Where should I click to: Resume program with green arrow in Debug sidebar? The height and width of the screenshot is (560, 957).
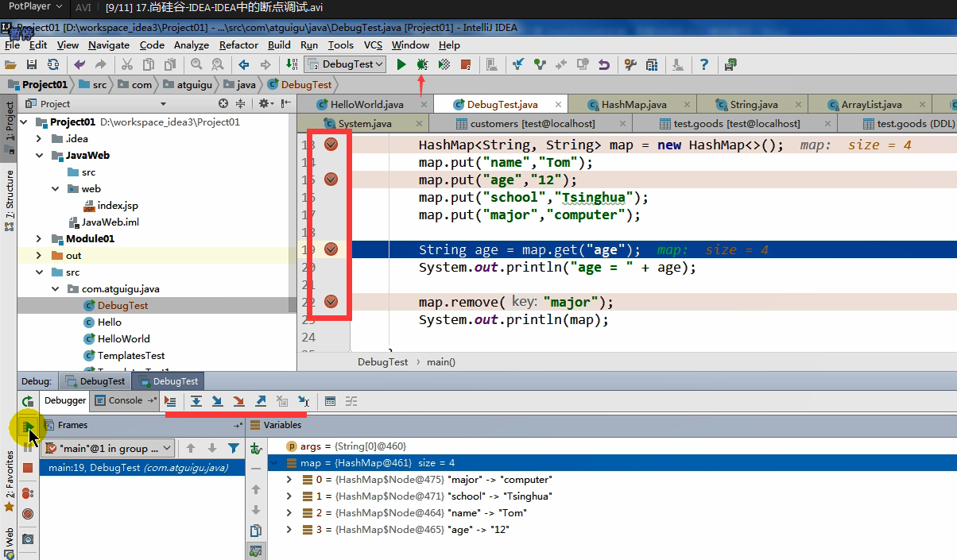click(x=28, y=427)
